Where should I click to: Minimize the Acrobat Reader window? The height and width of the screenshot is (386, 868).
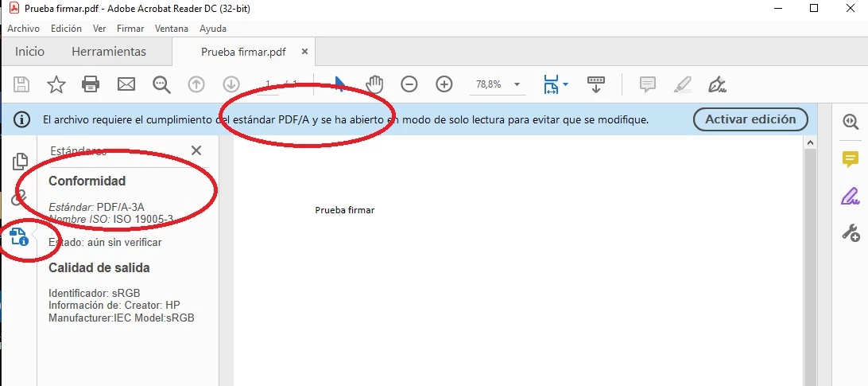click(x=777, y=8)
